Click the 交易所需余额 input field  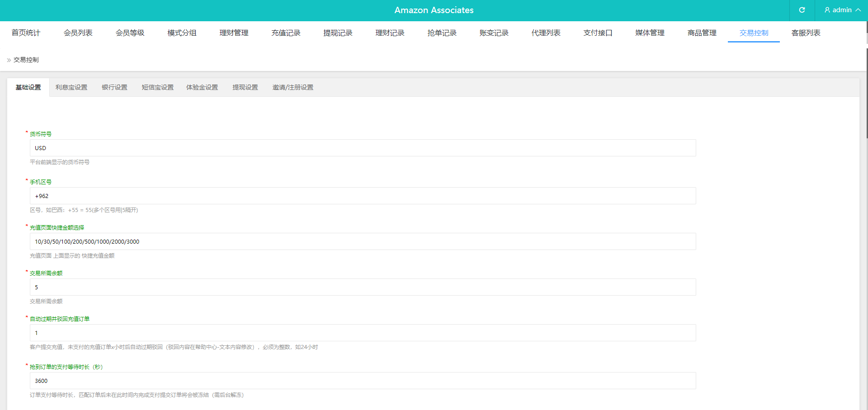(x=363, y=287)
